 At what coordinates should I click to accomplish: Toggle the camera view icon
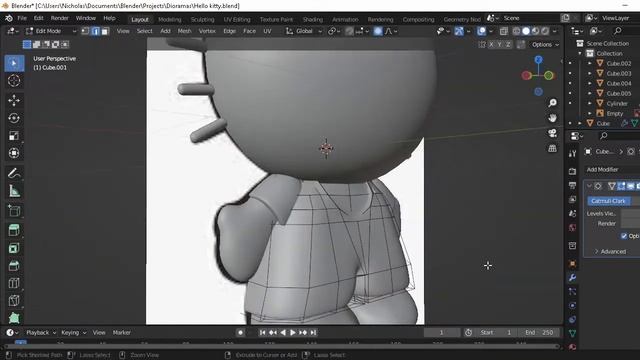pyautogui.click(x=552, y=133)
